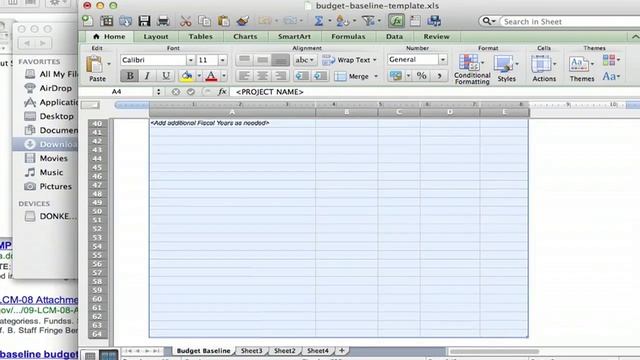This screenshot has height=360, width=640.
Task: Add a new sheet with plus button
Action: pos(342,350)
